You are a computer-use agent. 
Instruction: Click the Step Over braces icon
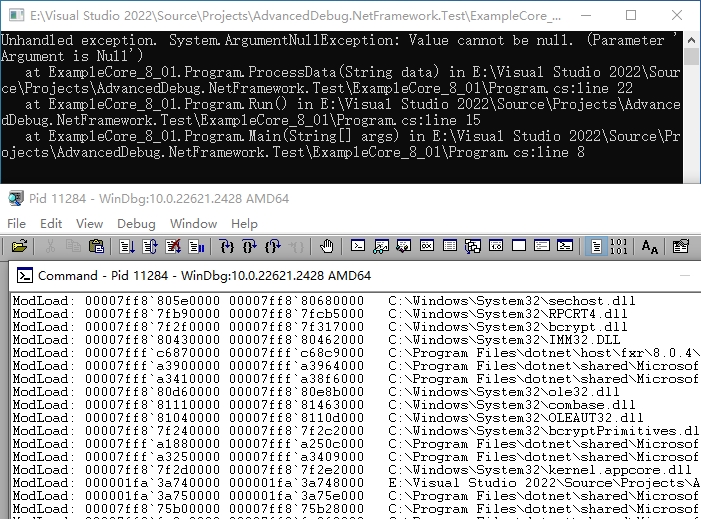pyautogui.click(x=249, y=246)
